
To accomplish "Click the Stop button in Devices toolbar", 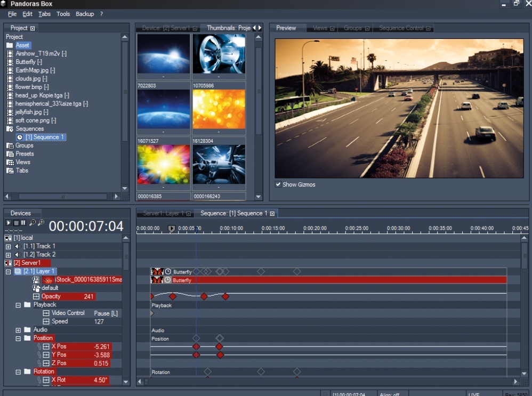I will point(15,223).
